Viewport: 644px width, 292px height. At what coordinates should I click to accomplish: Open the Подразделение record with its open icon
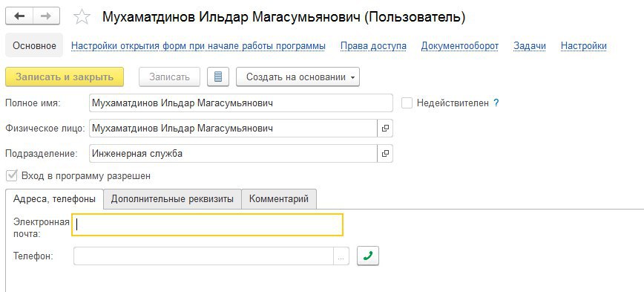click(x=385, y=153)
